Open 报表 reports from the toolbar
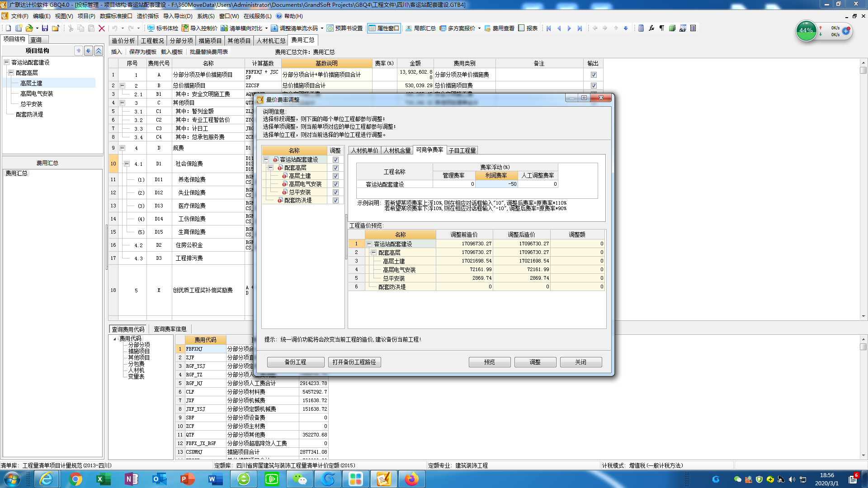The width and height of the screenshot is (868, 488). 528,28
